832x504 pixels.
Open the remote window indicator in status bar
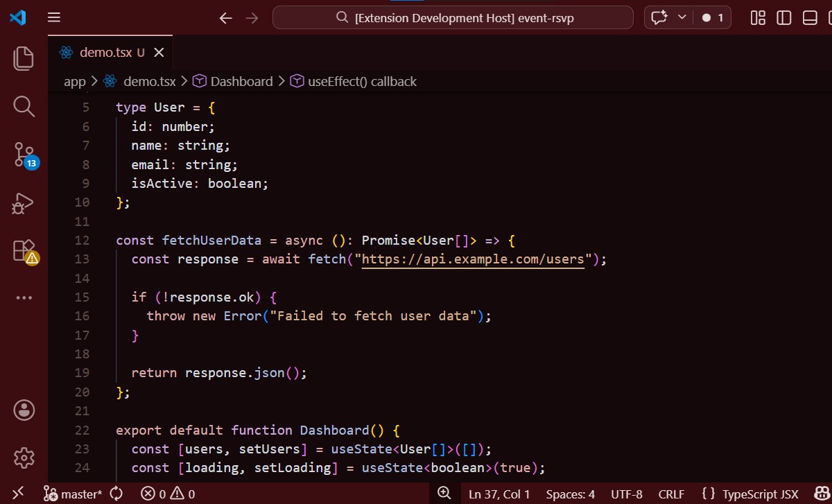(x=19, y=494)
